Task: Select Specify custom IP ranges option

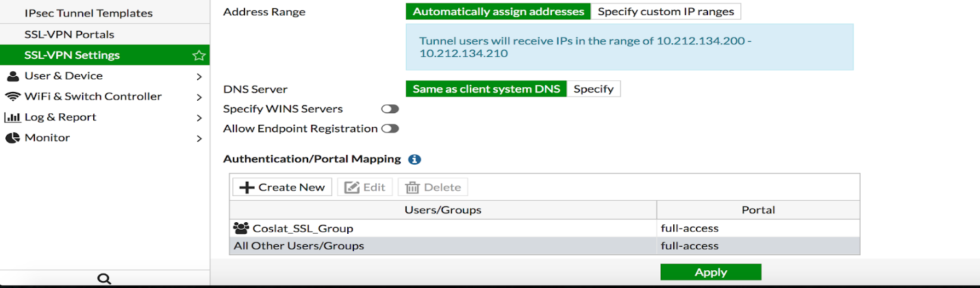Action: coord(666,12)
